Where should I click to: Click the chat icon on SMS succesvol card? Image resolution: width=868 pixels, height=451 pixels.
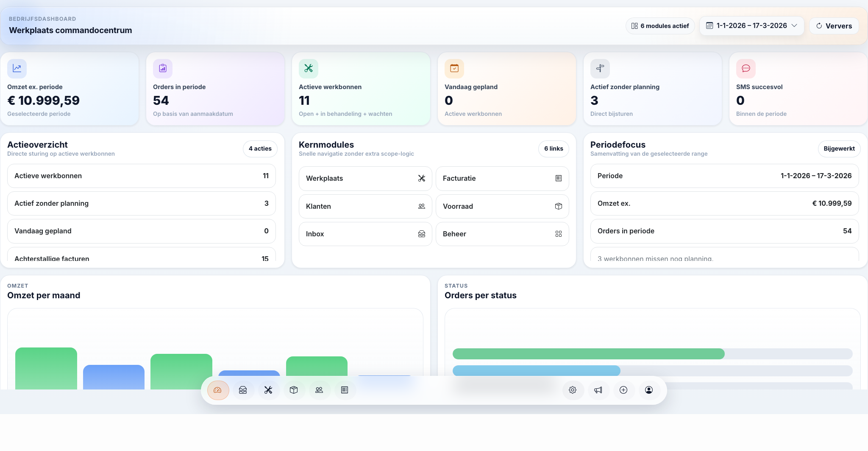click(746, 68)
